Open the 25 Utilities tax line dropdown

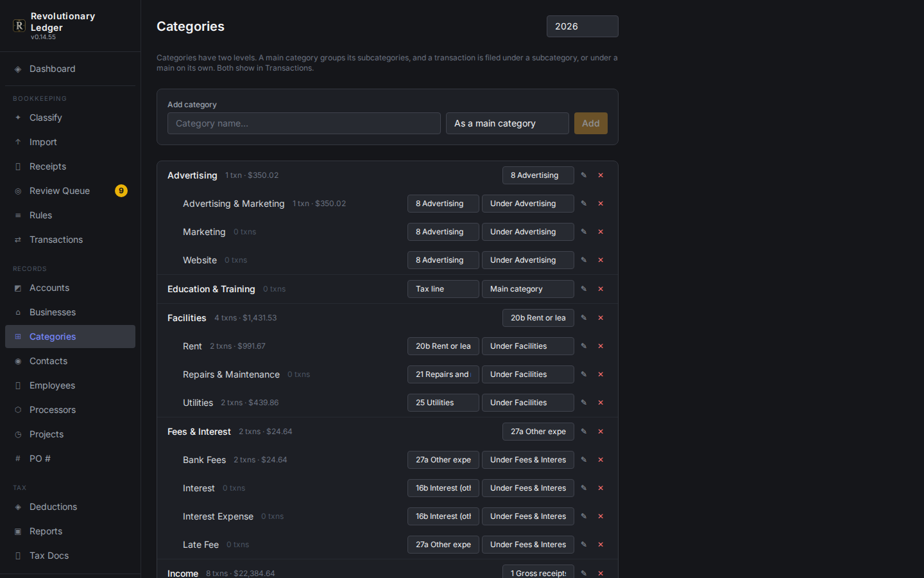(x=443, y=403)
